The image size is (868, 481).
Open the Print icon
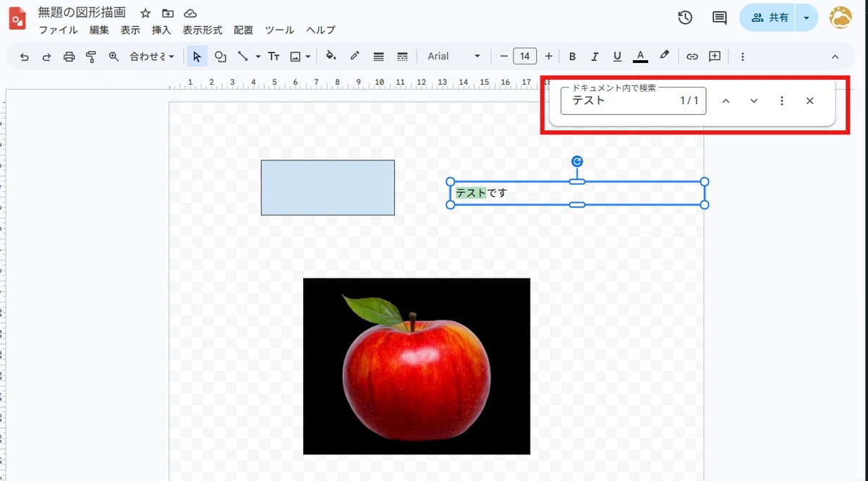pos(69,56)
